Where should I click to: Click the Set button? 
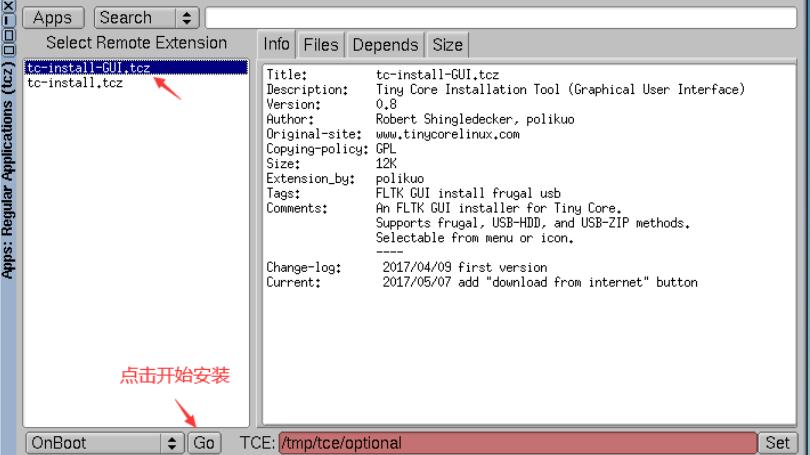[777, 443]
